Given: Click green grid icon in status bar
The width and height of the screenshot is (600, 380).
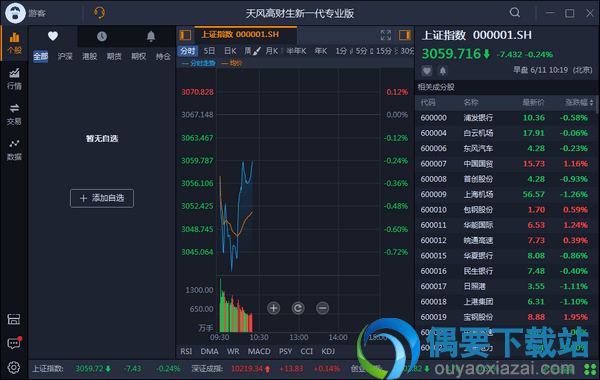Looking at the screenshot, I should click(590, 369).
